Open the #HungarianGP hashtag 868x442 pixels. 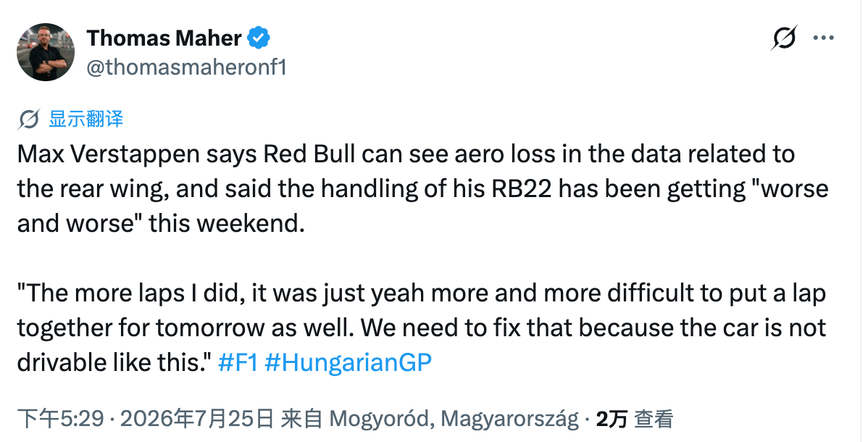[349, 362]
